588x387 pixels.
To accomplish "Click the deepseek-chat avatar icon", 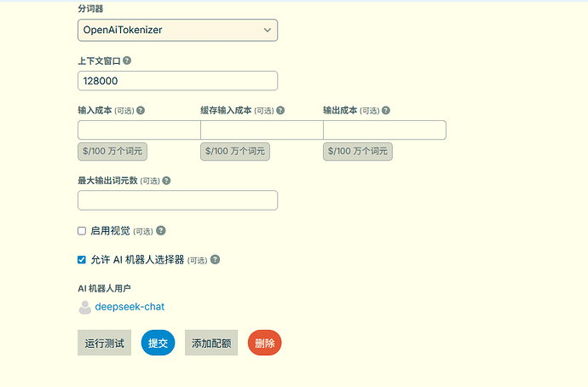I will [x=84, y=308].
